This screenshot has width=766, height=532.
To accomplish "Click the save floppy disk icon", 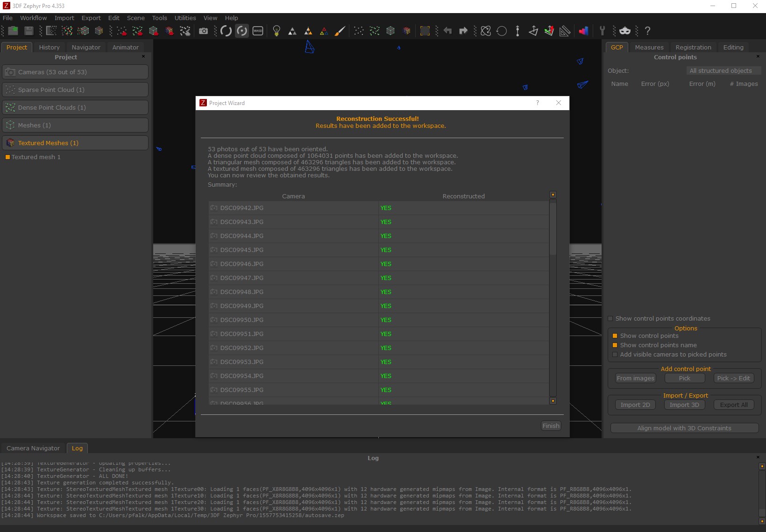I will (29, 31).
